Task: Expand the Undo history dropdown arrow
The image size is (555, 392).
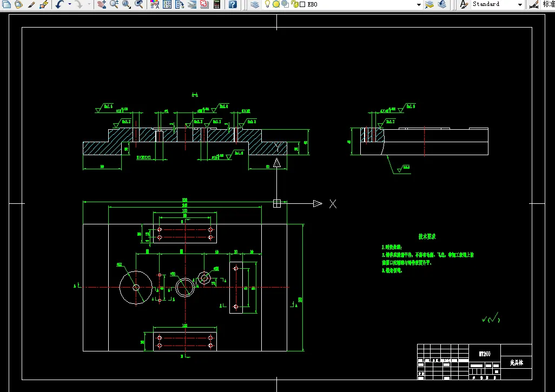Action: coord(69,4)
